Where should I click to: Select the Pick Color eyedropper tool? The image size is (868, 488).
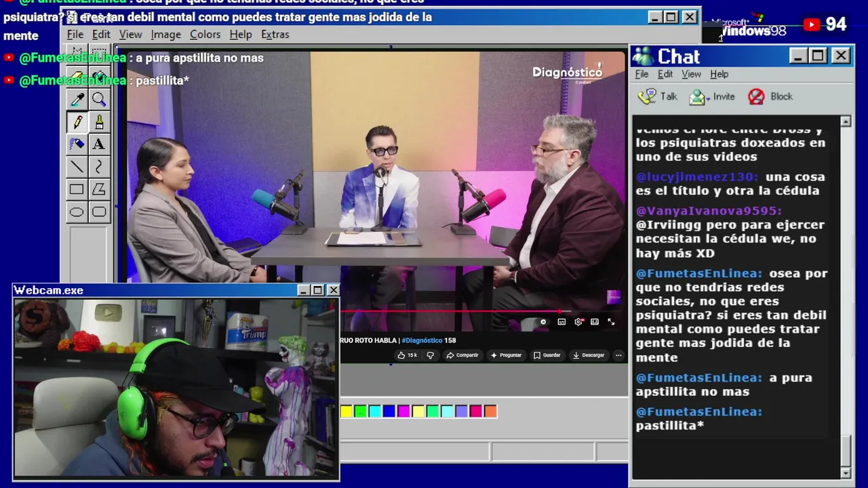77,100
